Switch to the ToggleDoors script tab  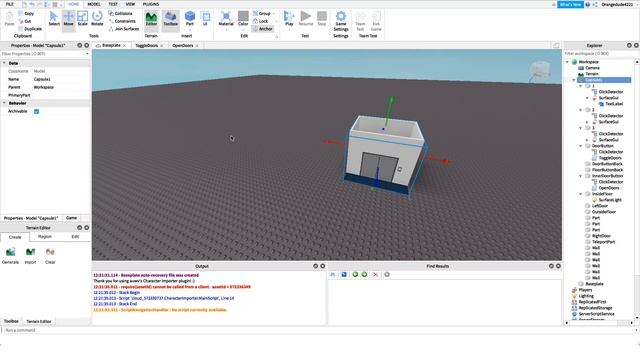(147, 46)
